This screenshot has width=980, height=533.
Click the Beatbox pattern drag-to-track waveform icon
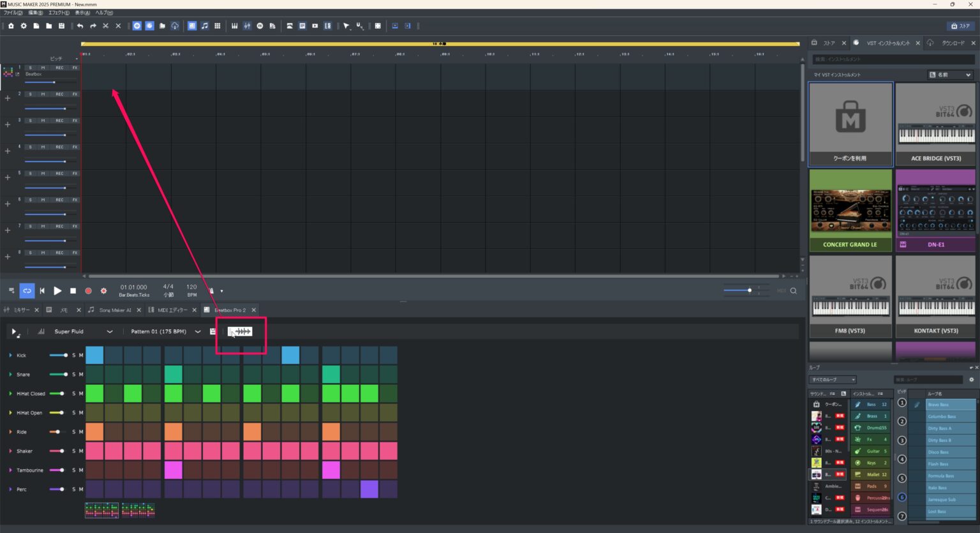tap(241, 331)
